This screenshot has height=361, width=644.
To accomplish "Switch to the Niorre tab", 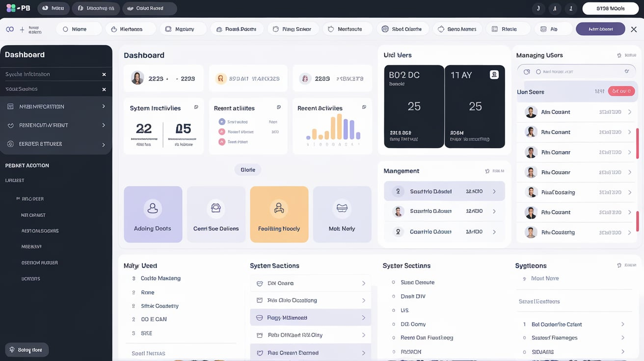I will tap(79, 29).
